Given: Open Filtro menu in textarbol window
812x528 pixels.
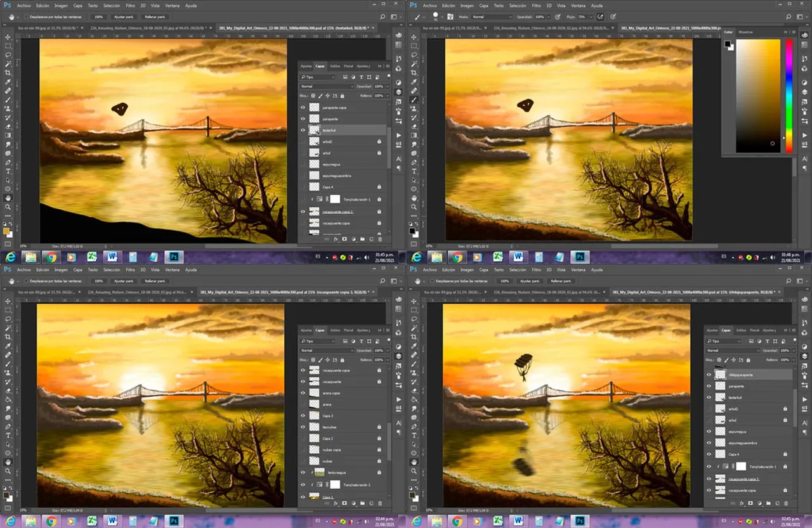Looking at the screenshot, I should (x=130, y=5).
